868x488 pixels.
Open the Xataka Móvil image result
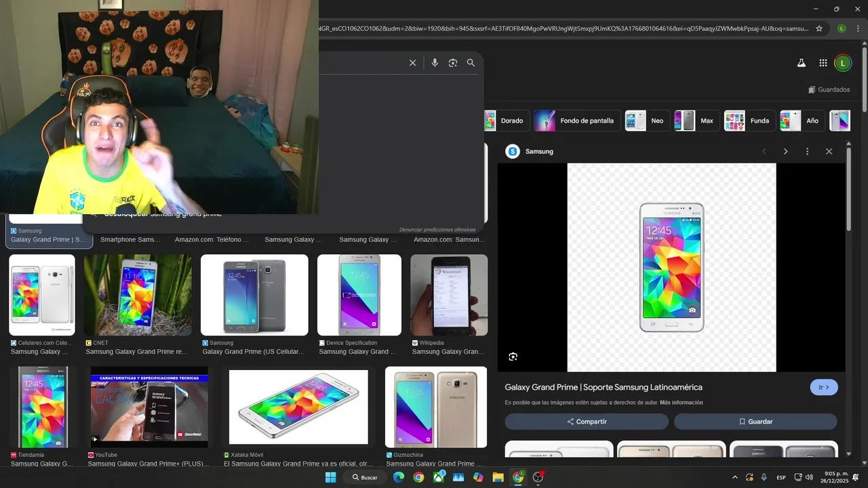click(298, 407)
